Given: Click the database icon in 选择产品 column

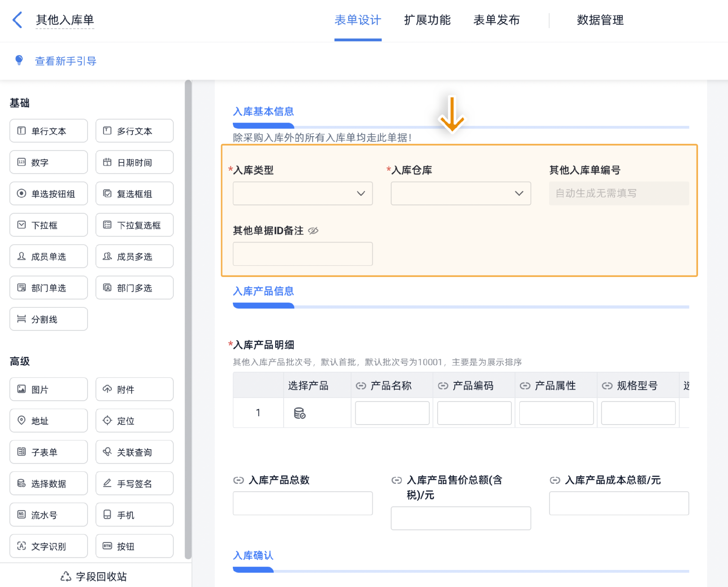Looking at the screenshot, I should point(300,413).
